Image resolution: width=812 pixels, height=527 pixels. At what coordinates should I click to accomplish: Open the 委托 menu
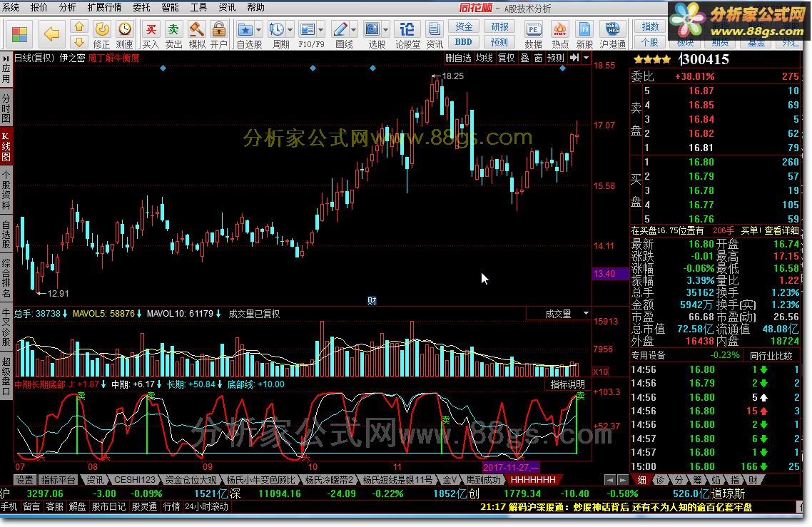click(x=141, y=7)
